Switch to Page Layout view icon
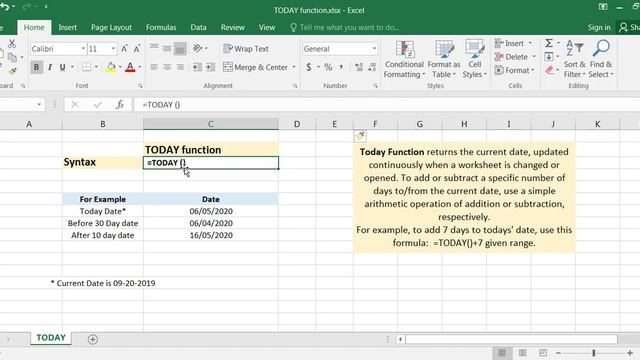 point(522,353)
